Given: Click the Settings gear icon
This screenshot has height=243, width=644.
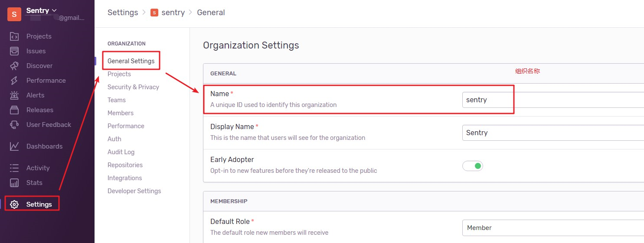Looking at the screenshot, I should point(14,204).
